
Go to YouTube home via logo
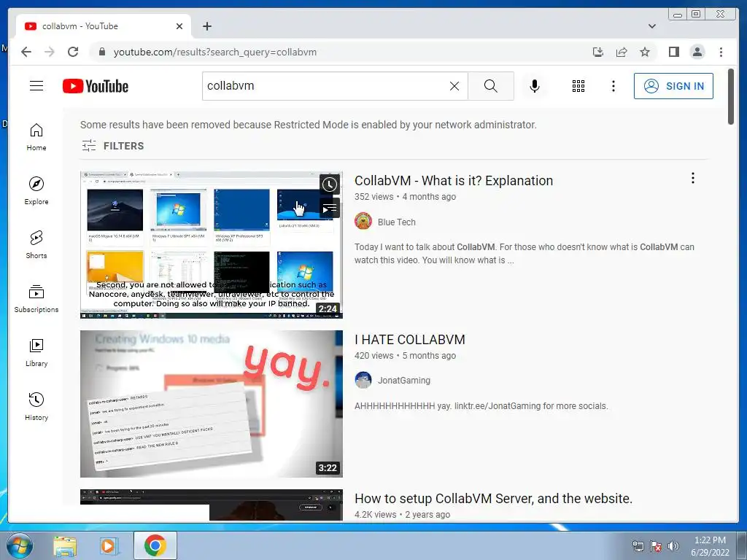[96, 86]
